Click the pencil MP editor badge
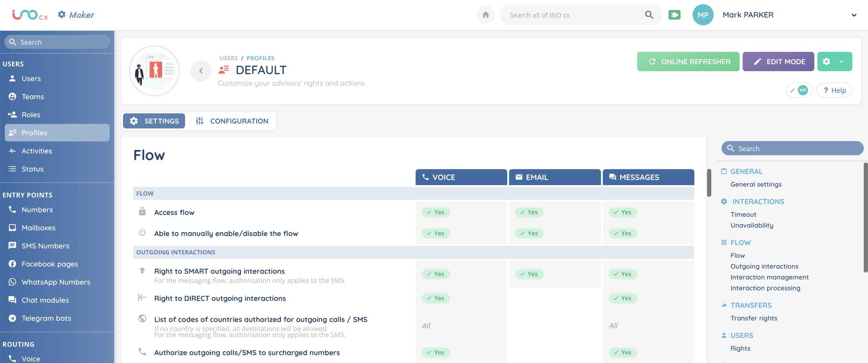 tap(799, 90)
